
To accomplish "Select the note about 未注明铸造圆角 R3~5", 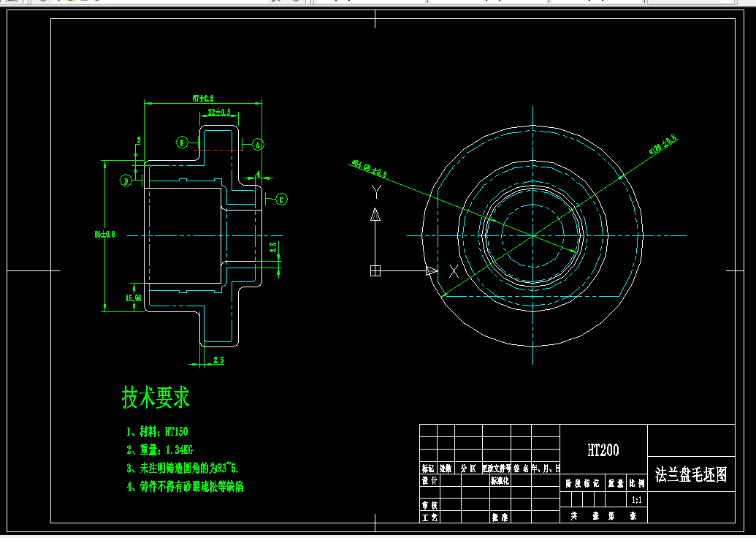I will (x=183, y=468).
